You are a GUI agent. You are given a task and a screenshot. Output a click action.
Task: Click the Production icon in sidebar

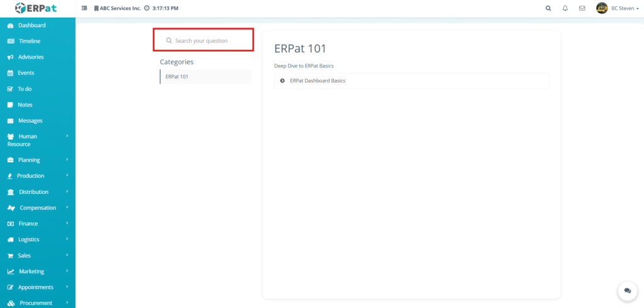(10, 176)
